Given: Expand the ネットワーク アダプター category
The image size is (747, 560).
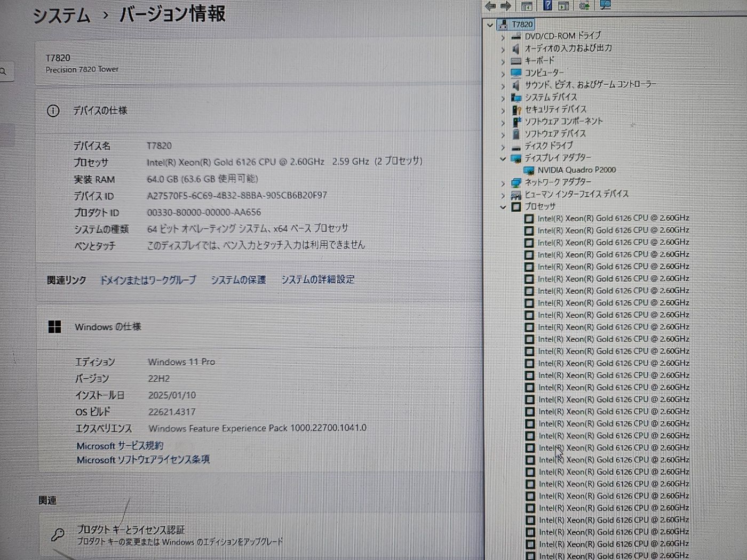Looking at the screenshot, I should (503, 183).
